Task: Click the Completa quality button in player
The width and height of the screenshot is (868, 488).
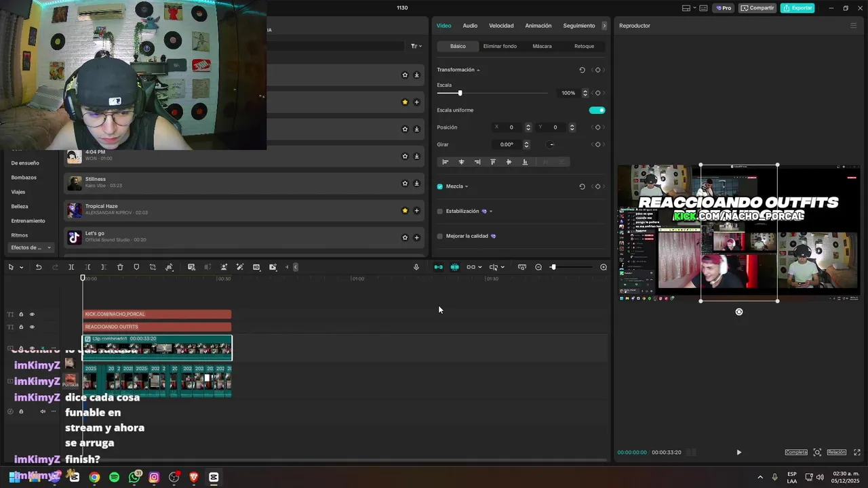Action: 796,452
